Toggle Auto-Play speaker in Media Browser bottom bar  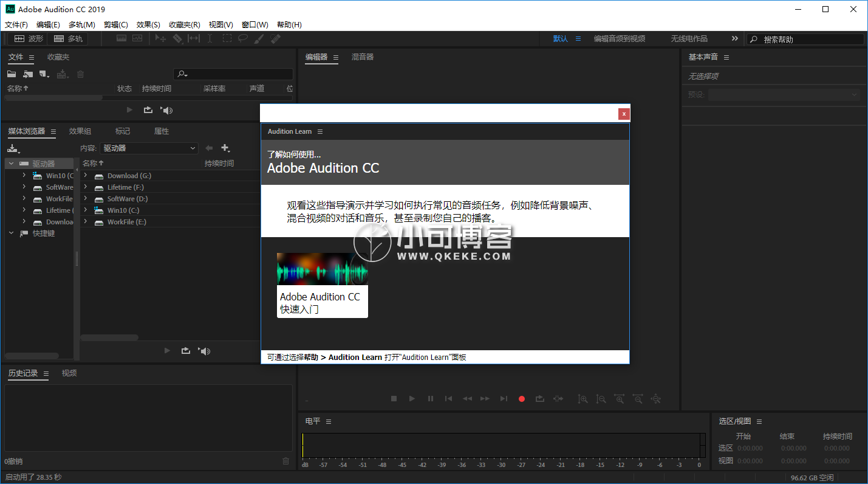(205, 351)
